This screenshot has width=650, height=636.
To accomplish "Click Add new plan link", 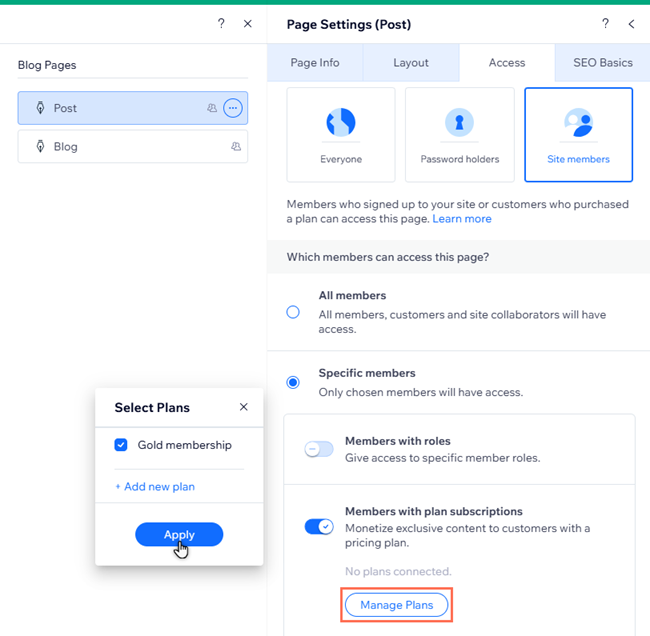I will (155, 486).
